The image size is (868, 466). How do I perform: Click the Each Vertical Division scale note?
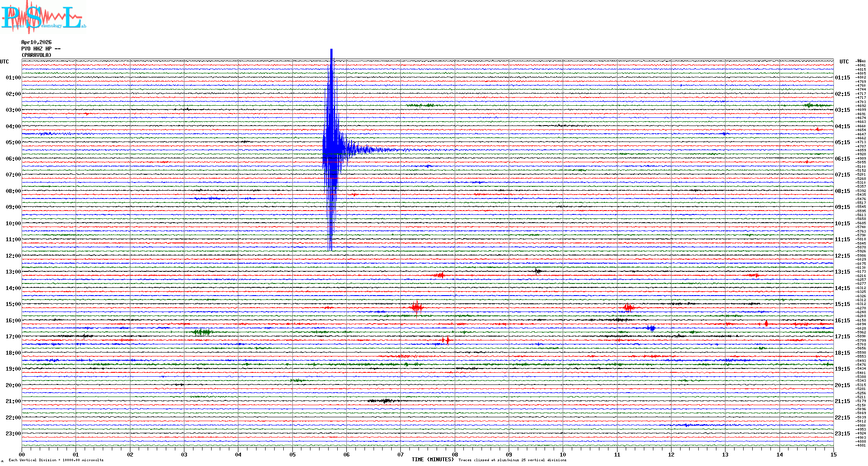click(x=56, y=460)
